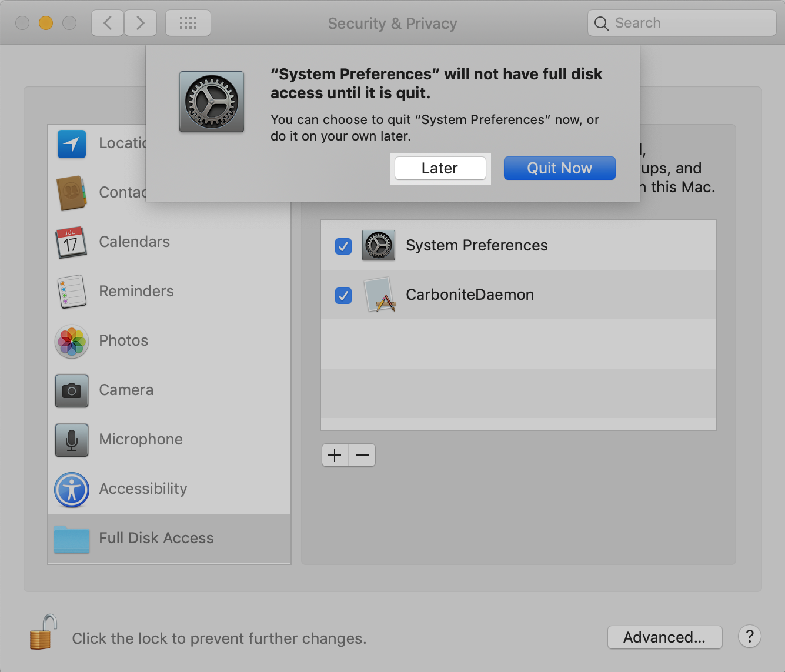The width and height of the screenshot is (785, 672).
Task: Select the Accessibility icon
Action: pyautogui.click(x=71, y=490)
